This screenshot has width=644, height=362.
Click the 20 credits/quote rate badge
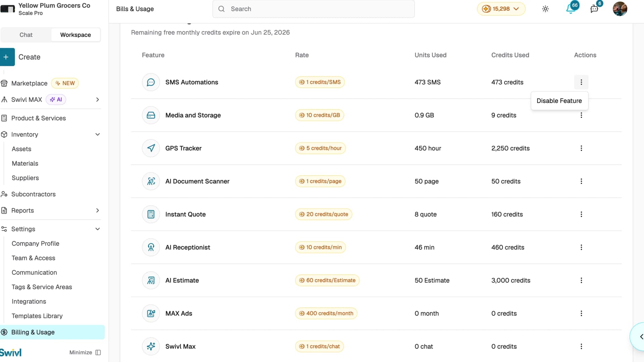coord(324,214)
